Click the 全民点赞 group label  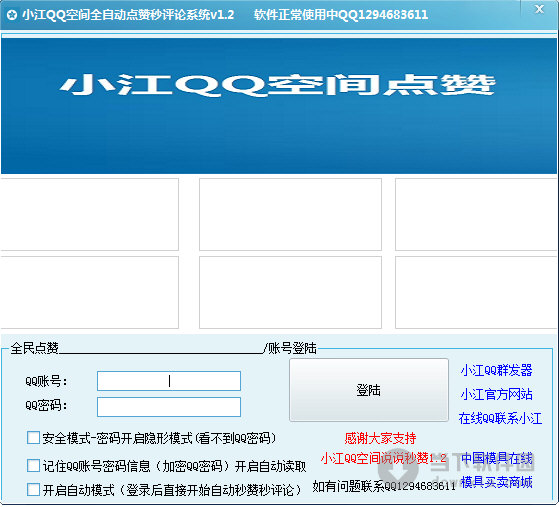point(35,348)
